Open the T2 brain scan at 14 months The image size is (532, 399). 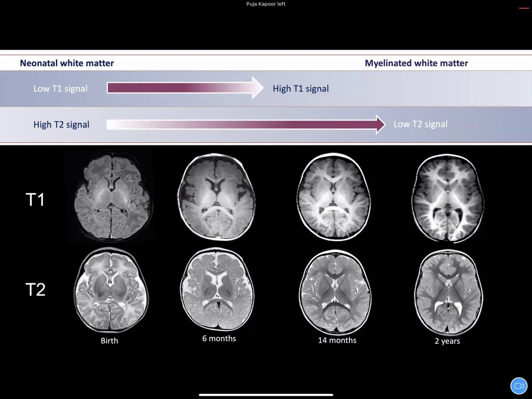tap(336, 291)
